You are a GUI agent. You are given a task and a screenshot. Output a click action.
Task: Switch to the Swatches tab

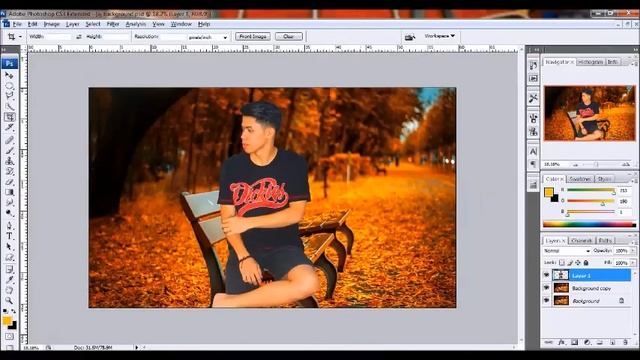coord(580,179)
